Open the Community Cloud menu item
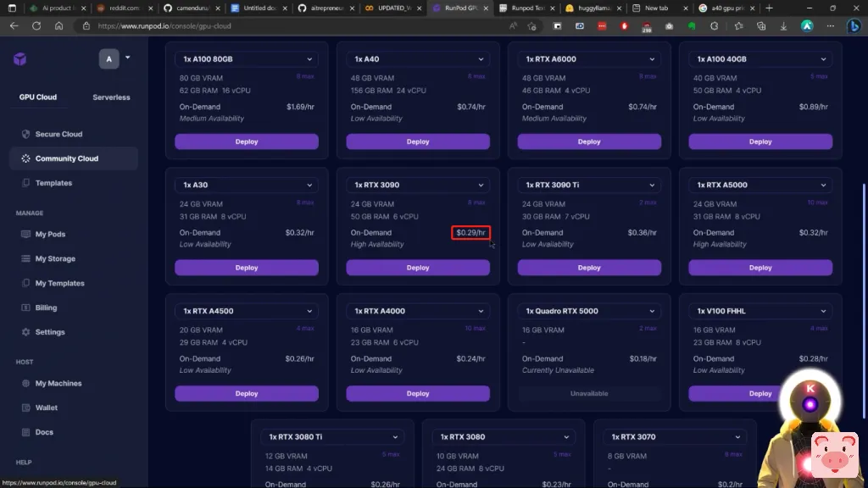The height and width of the screenshot is (488, 868). (74, 158)
